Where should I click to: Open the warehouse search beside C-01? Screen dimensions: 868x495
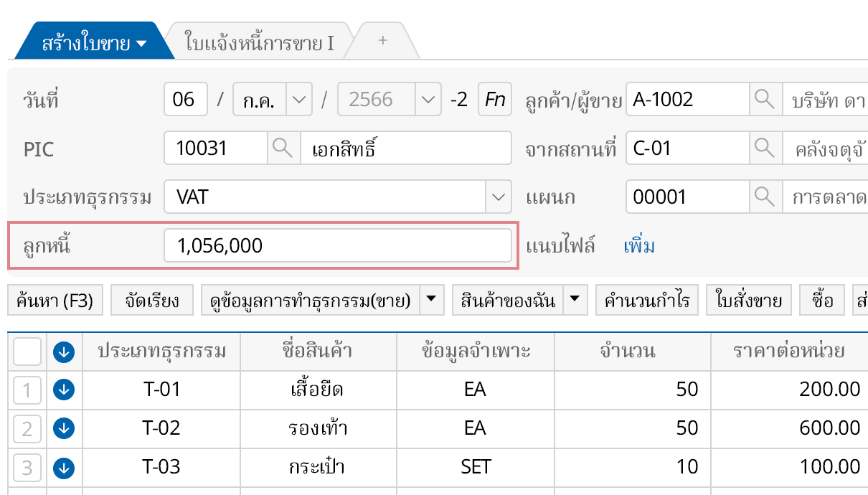click(764, 148)
